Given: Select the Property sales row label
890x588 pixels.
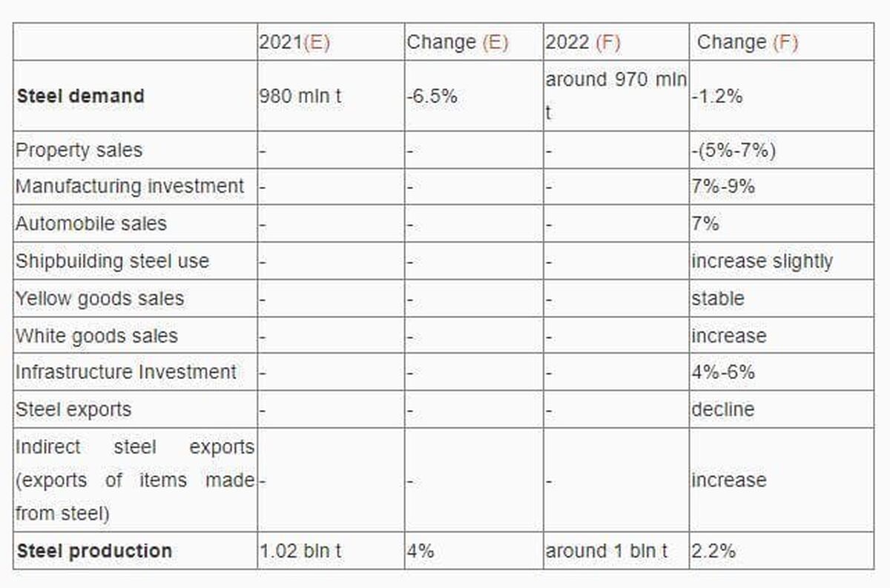Looking at the screenshot, I should [x=79, y=150].
